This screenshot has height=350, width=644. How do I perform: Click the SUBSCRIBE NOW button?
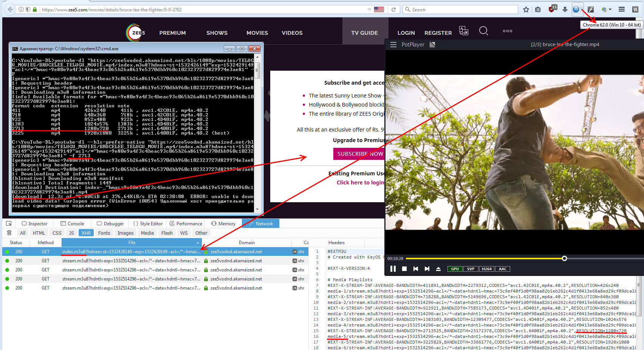[359, 154]
